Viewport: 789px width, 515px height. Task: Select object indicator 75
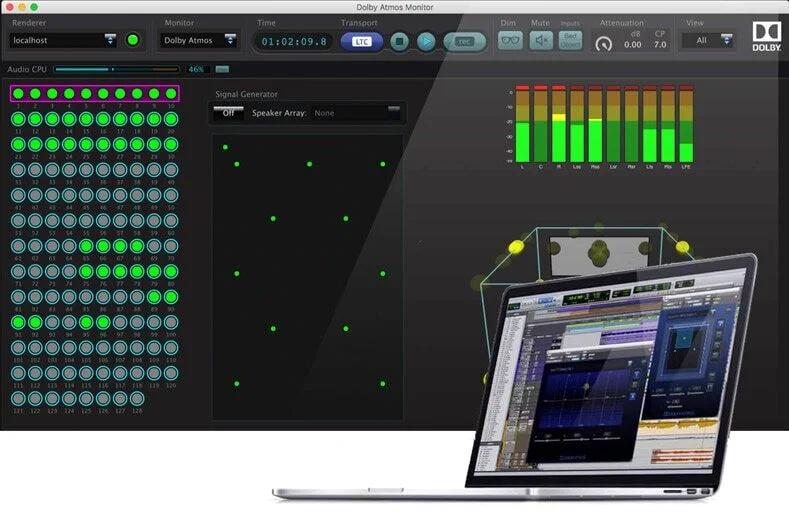(86, 271)
